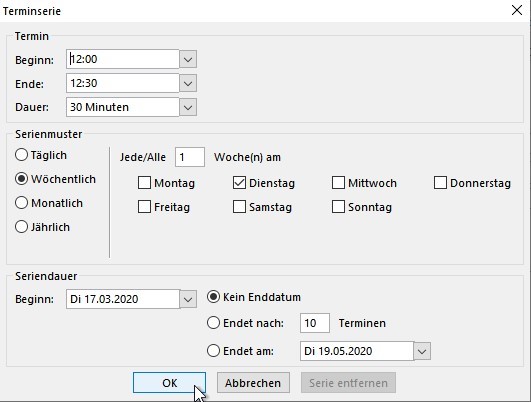Select the Endet nach radio button
The width and height of the screenshot is (531, 402).
tap(213, 323)
